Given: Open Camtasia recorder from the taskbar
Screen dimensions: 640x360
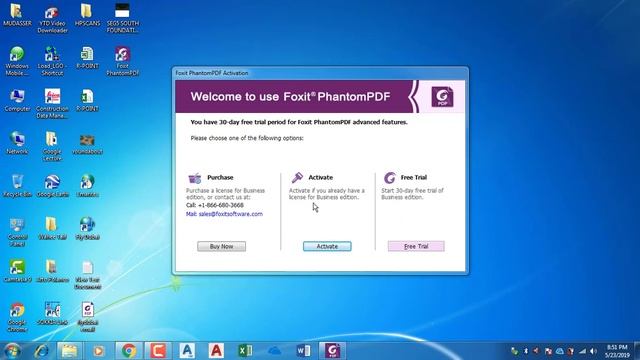Looking at the screenshot, I should coord(158,351).
